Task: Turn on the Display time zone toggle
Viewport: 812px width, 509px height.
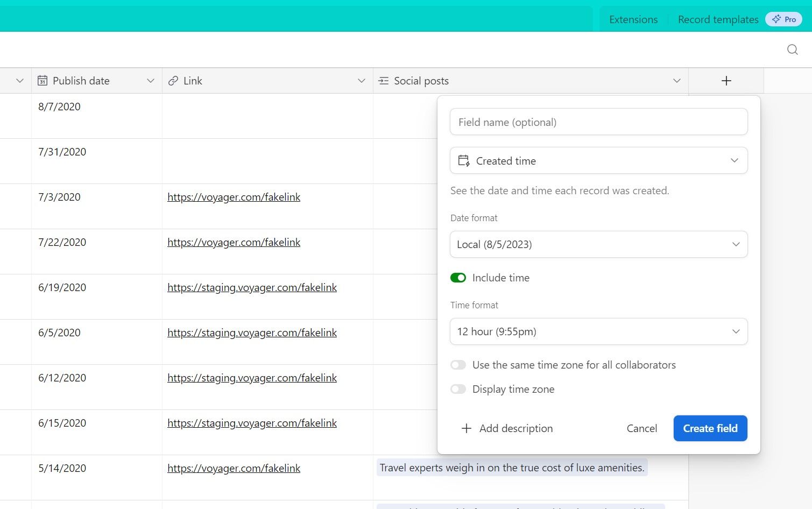Action: point(458,389)
